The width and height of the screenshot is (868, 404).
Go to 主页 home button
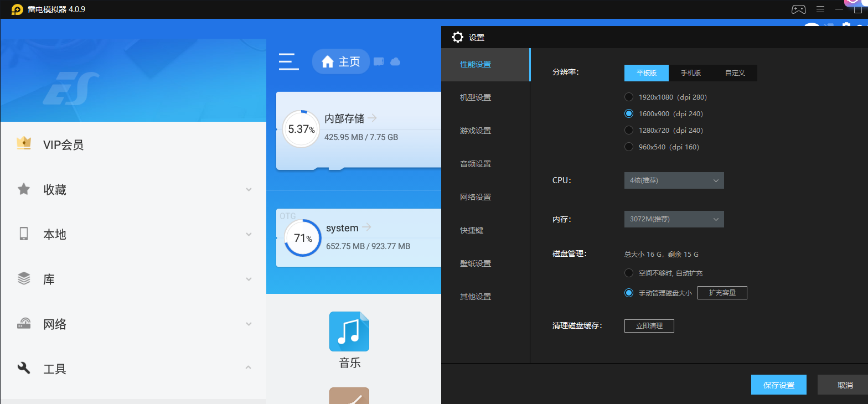tap(341, 61)
